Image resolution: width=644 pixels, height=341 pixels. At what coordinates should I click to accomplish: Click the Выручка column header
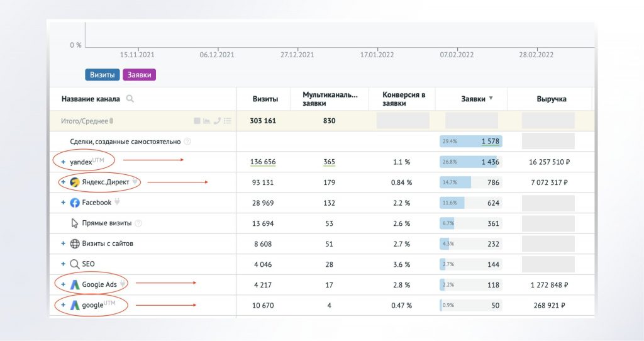tap(551, 99)
